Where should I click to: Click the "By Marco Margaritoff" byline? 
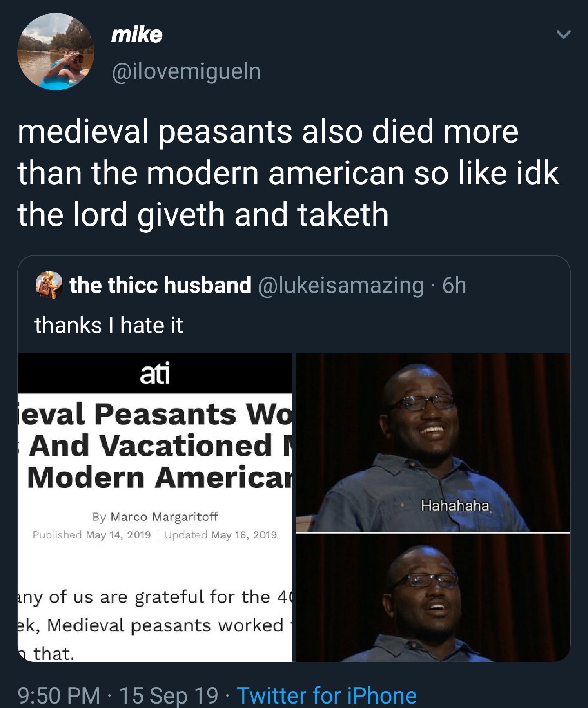pyautogui.click(x=155, y=517)
